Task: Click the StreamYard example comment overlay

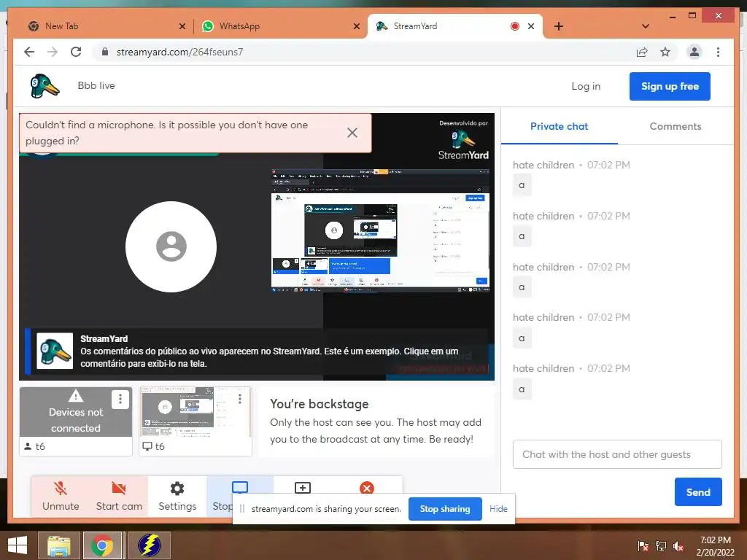Action: pyautogui.click(x=256, y=351)
